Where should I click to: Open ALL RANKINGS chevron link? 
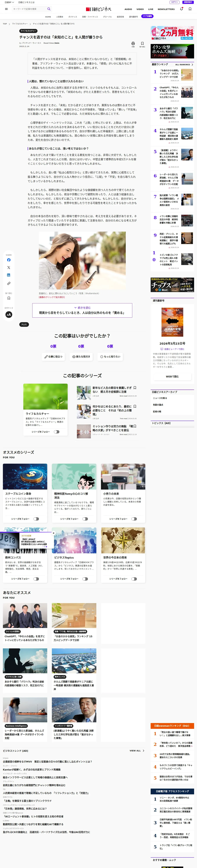coord(184,64)
